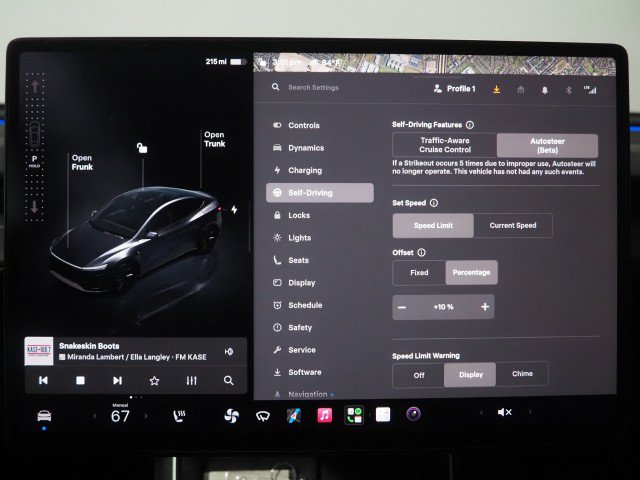Image resolution: width=640 pixels, height=480 pixels.
Task: Open seat heater control icon
Action: click(179, 416)
